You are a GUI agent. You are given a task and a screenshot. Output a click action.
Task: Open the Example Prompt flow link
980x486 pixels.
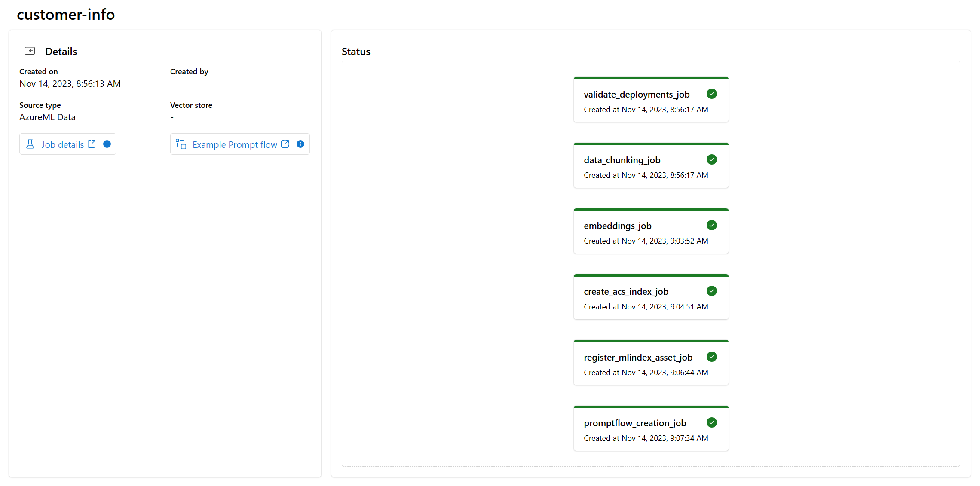click(x=235, y=145)
